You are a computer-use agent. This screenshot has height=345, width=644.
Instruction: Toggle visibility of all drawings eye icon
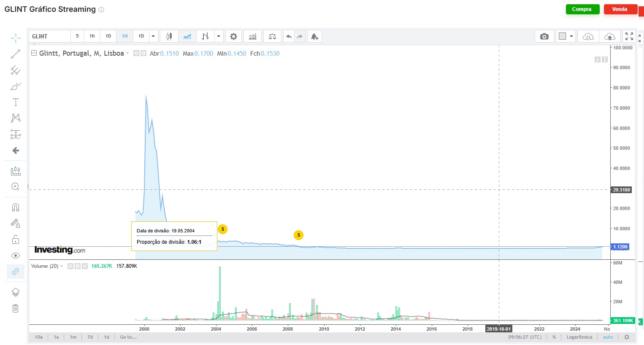pos(16,256)
